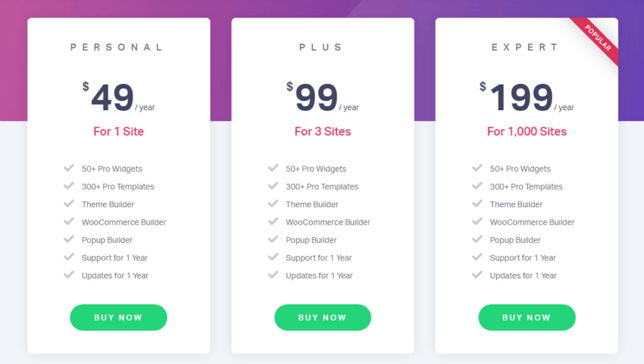Image resolution: width=644 pixels, height=364 pixels.
Task: Click checkmark beside Plus Theme Builder
Action: tap(273, 203)
